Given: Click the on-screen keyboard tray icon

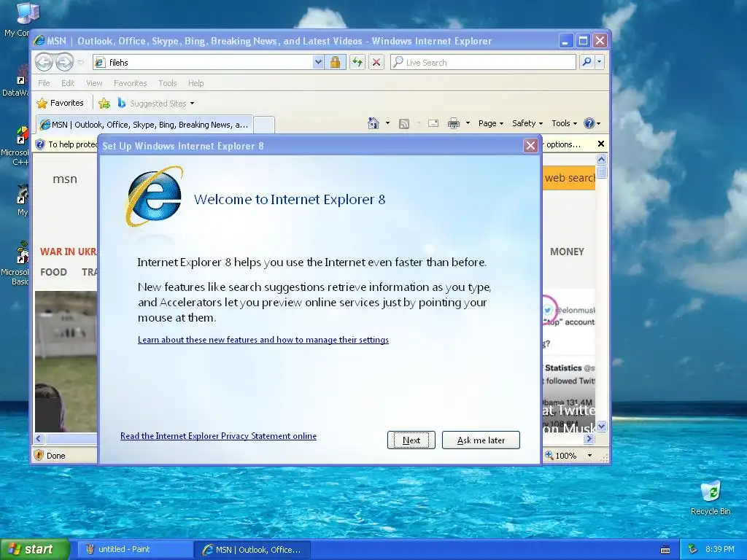Looking at the screenshot, I should pyautogui.click(x=665, y=550).
